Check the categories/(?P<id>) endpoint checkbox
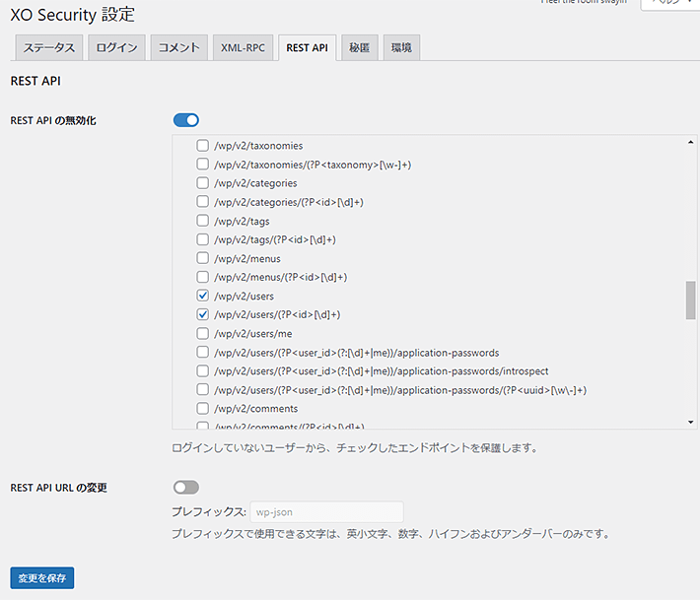Screen dimensions: 700x600 pyautogui.click(x=203, y=202)
